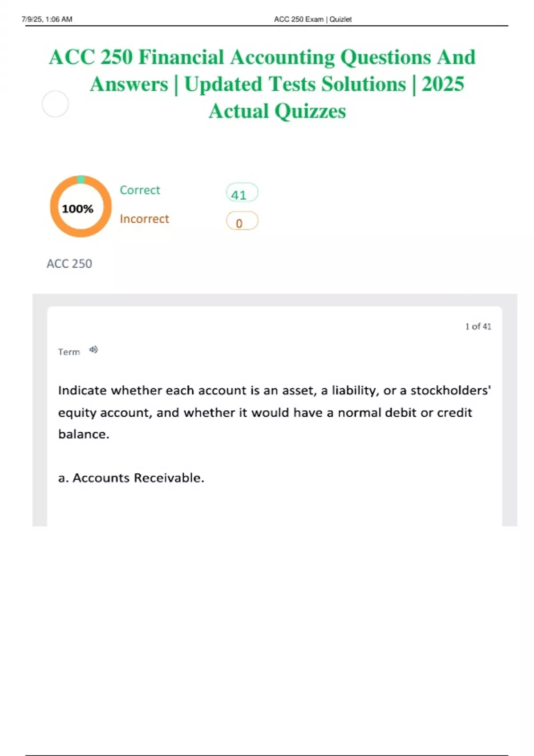Select the 100% score text
This screenshot has width=534, height=756.
[77, 209]
